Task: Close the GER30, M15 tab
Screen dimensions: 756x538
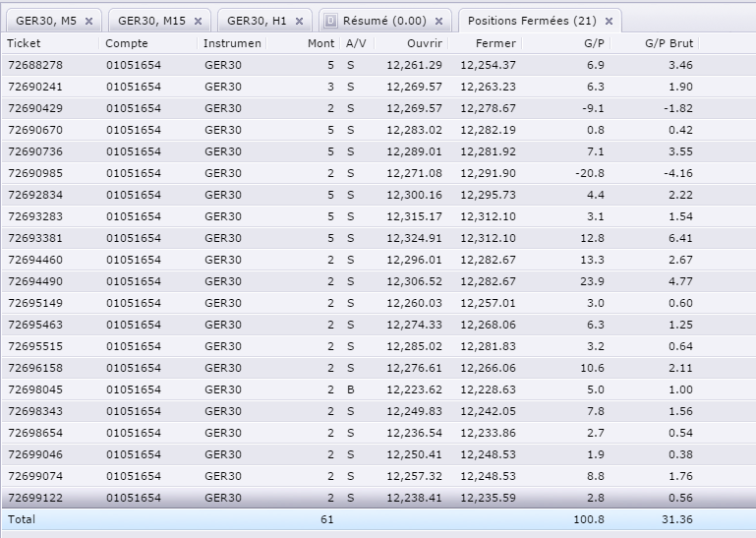Action: (198, 22)
